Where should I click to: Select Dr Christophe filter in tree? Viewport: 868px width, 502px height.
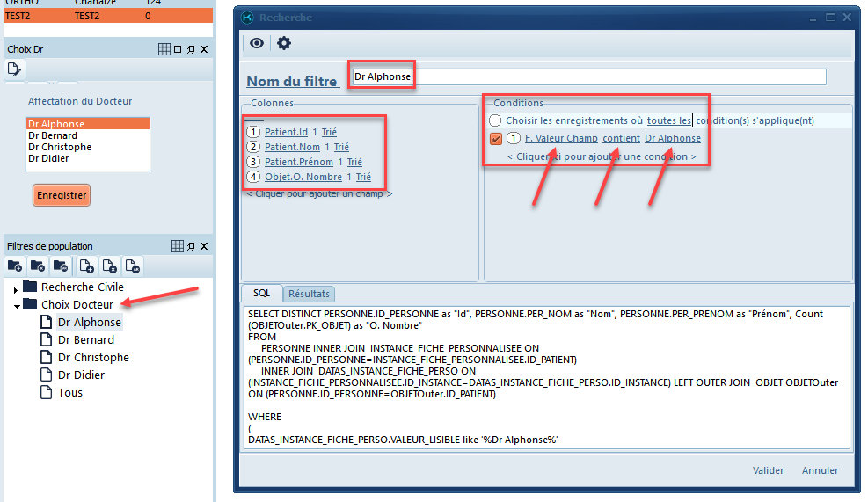coord(93,358)
